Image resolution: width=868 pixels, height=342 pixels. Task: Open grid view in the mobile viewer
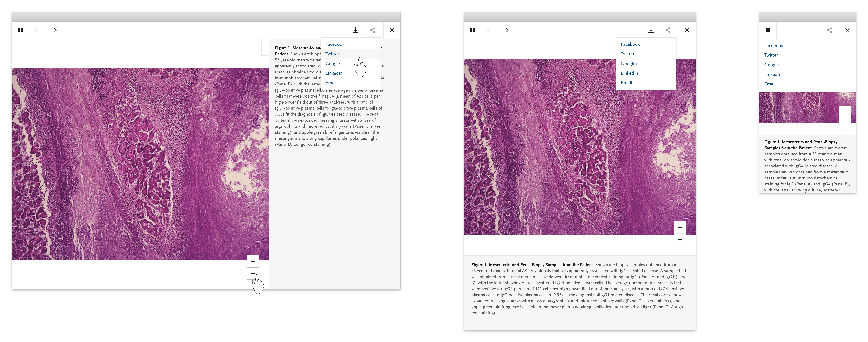click(x=768, y=30)
